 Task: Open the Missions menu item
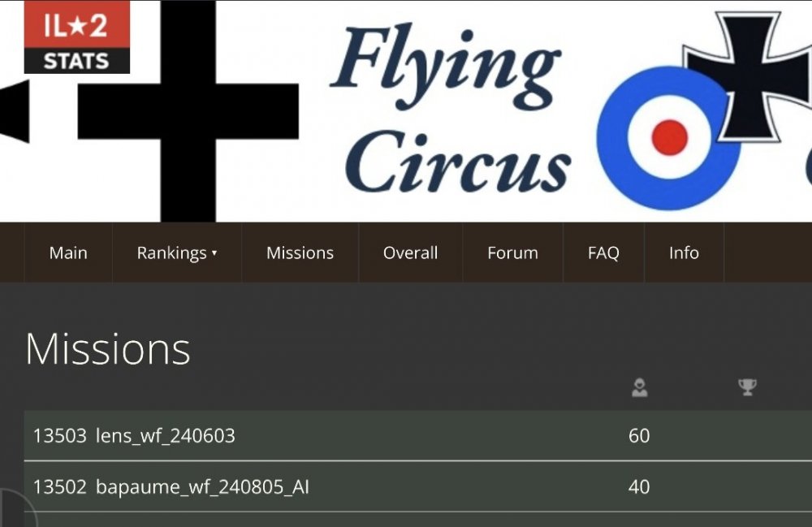coord(300,253)
